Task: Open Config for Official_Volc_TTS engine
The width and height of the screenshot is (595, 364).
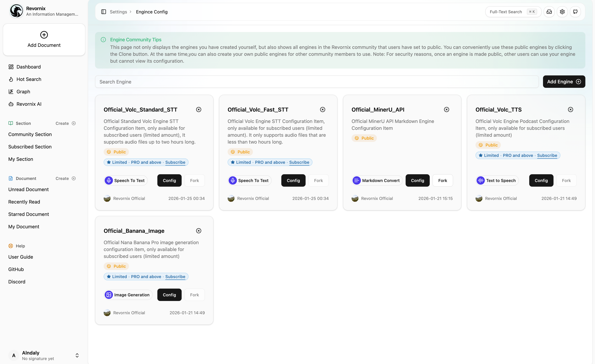Action: pyautogui.click(x=541, y=180)
